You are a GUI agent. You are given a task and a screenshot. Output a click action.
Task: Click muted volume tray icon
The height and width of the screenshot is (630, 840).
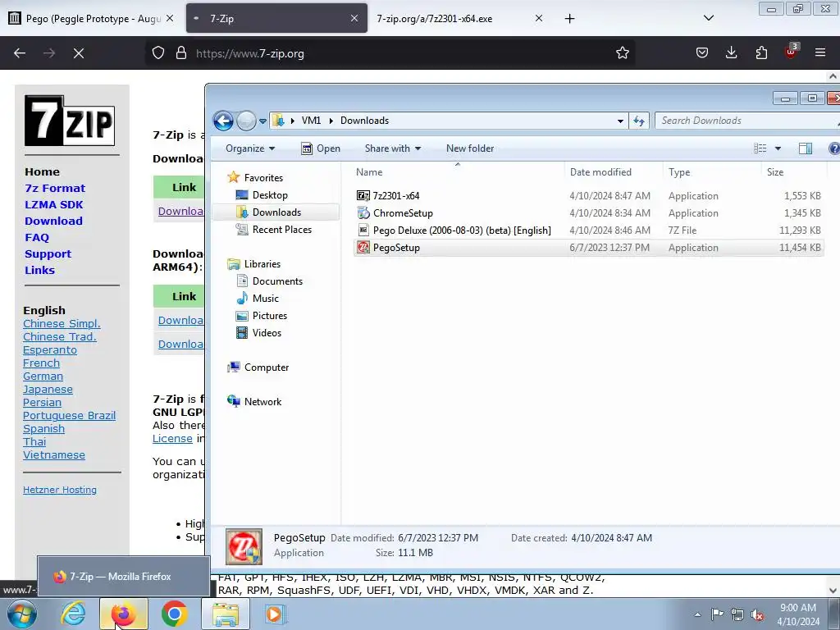[x=757, y=615]
